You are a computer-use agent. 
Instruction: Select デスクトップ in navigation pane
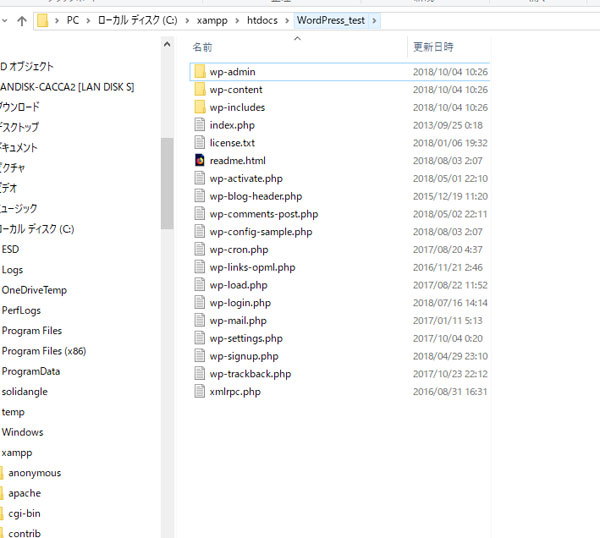(19, 127)
